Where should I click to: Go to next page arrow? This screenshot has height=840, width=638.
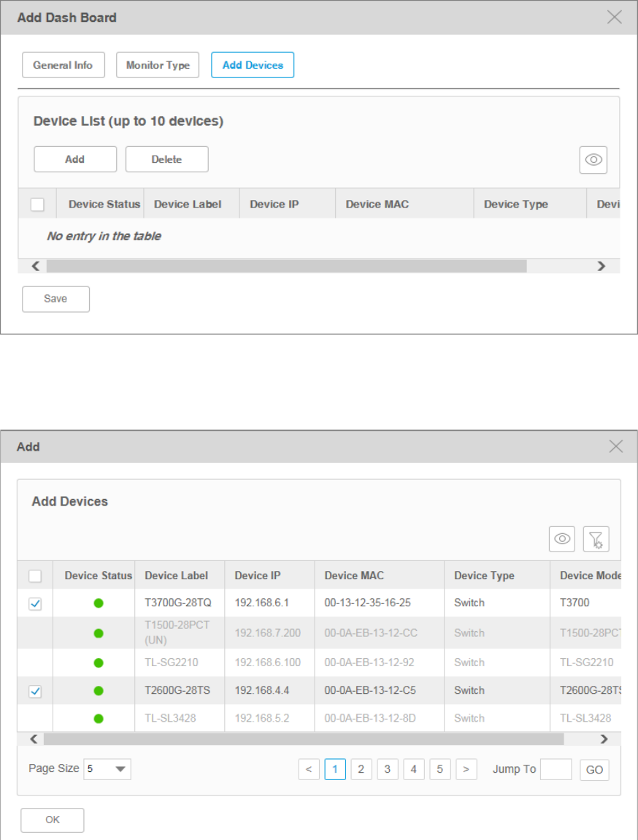point(466,769)
